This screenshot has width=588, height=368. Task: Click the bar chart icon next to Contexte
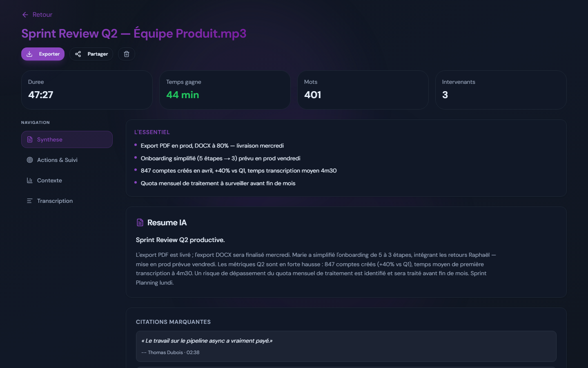(30, 180)
